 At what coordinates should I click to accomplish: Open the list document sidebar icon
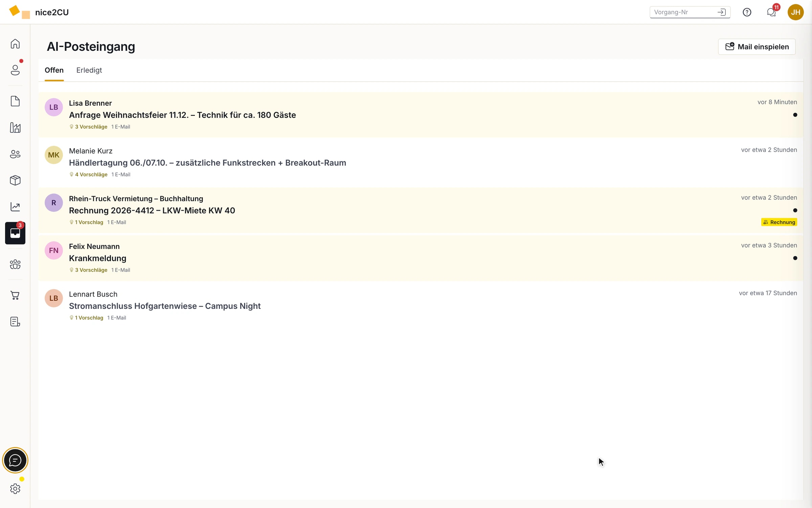[15, 322]
